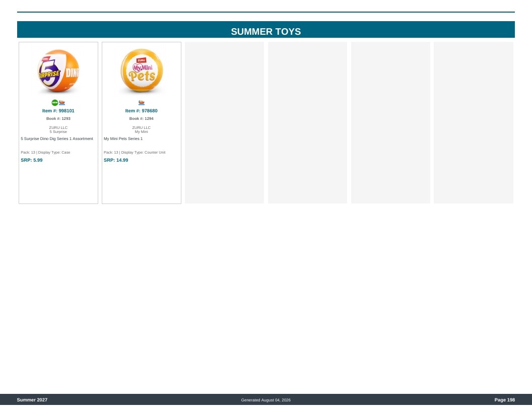Image resolution: width=532 pixels, height=411 pixels.
Task: Click the green NEW badge icon
Action: tap(54, 103)
